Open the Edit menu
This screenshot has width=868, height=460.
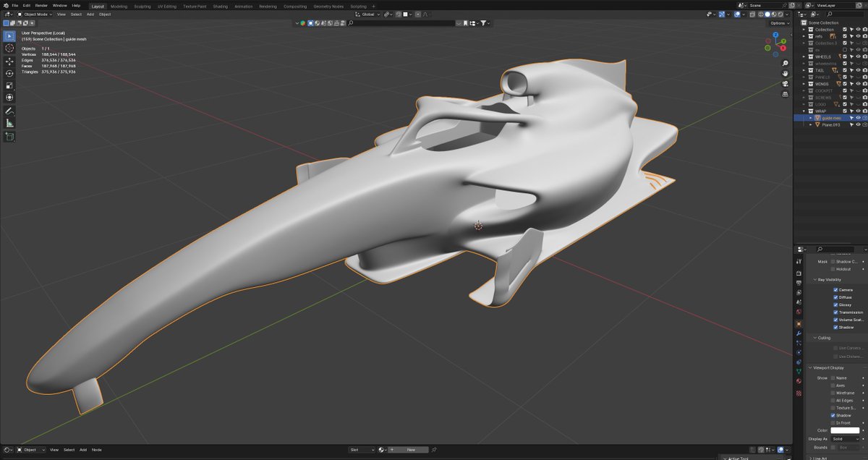[x=26, y=5]
